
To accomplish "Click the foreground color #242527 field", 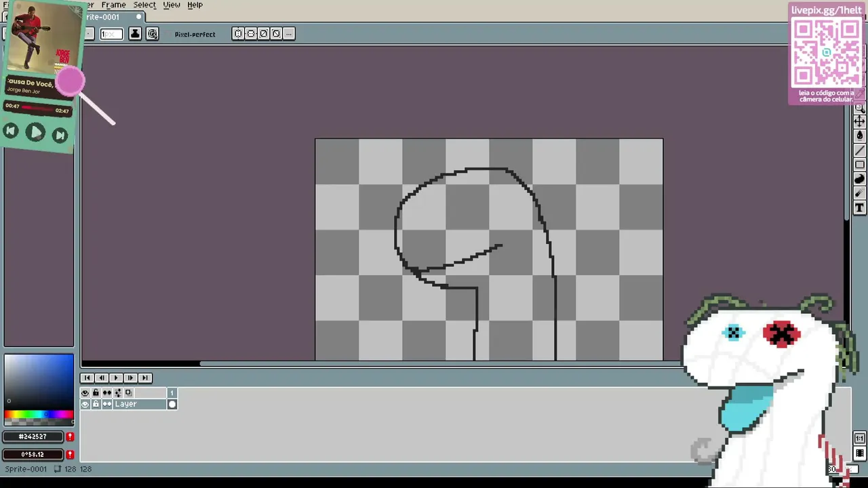I will click(33, 437).
